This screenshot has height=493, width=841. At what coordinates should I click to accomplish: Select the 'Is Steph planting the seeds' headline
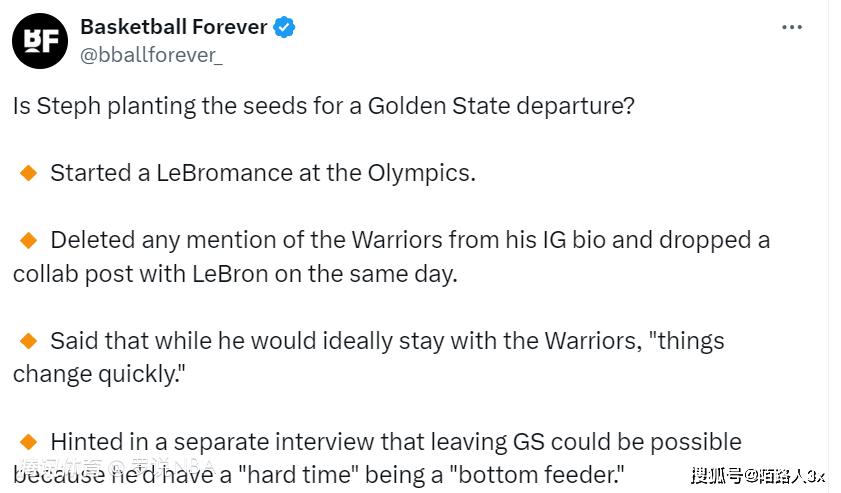[323, 106]
